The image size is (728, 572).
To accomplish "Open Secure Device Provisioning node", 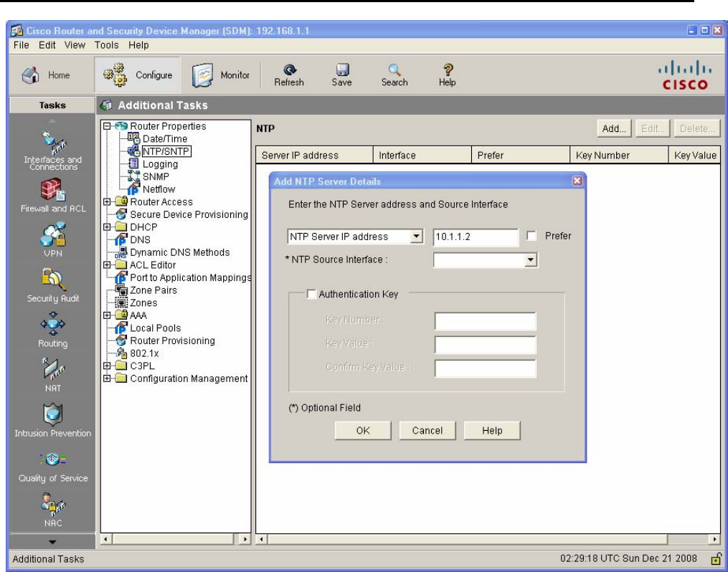I will [x=189, y=214].
